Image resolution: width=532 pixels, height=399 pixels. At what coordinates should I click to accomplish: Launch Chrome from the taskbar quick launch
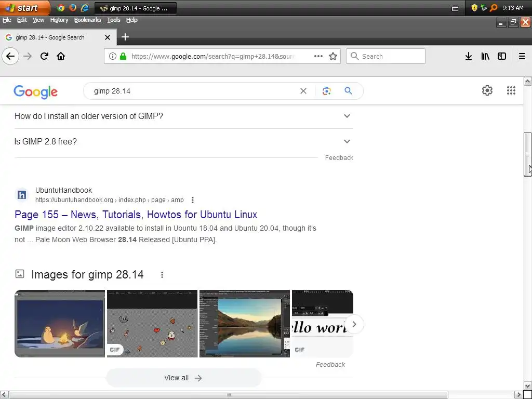point(61,8)
